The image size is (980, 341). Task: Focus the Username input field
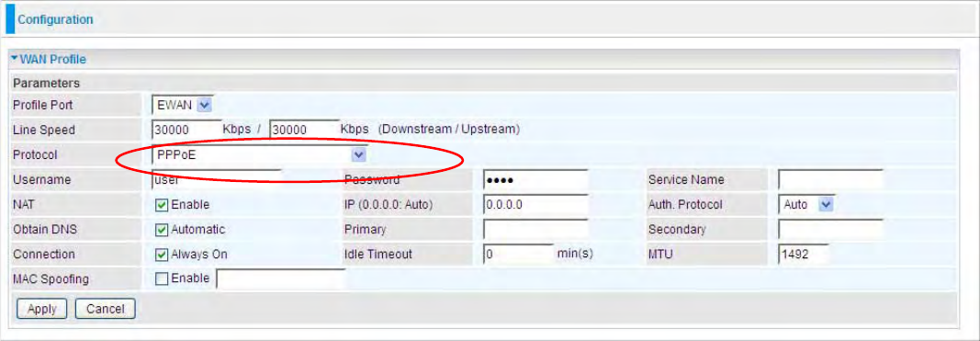coord(217,179)
